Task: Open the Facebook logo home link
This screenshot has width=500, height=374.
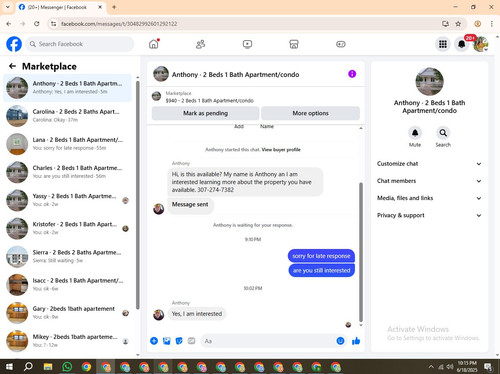Action: (14, 44)
